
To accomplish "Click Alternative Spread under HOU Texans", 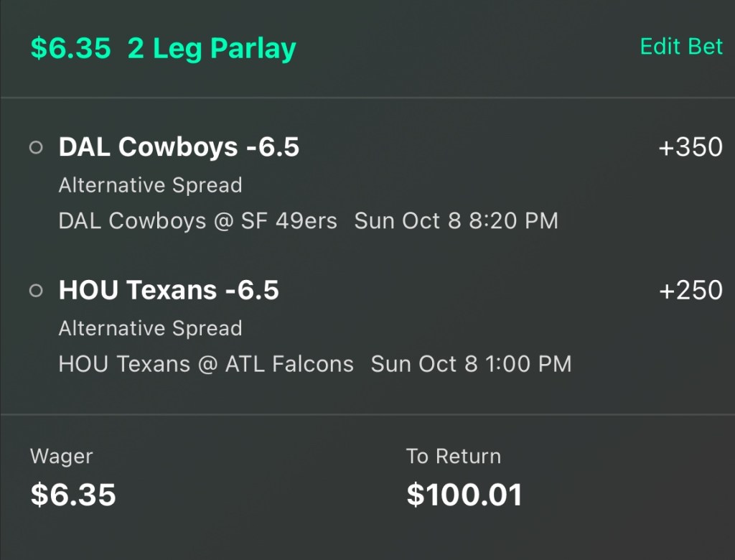I will coord(150,329).
